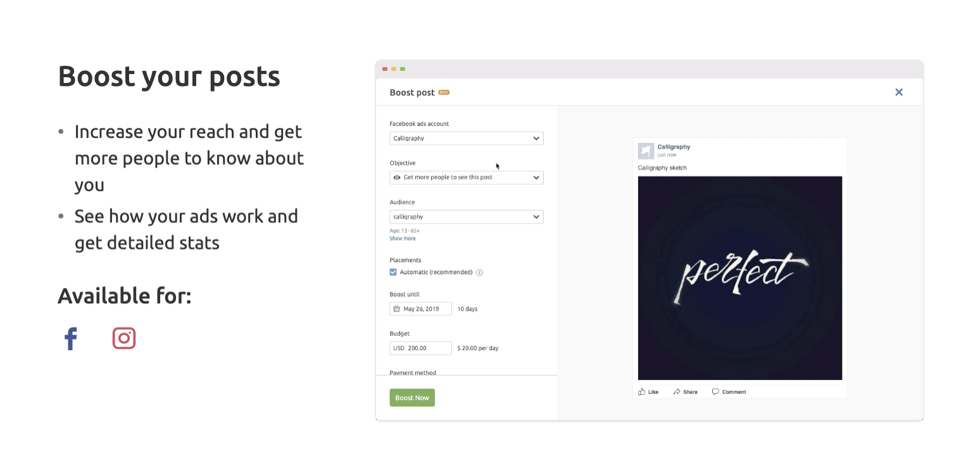This screenshot has width=980, height=454.
Task: Click the Like thumbs-up icon
Action: coord(642,392)
